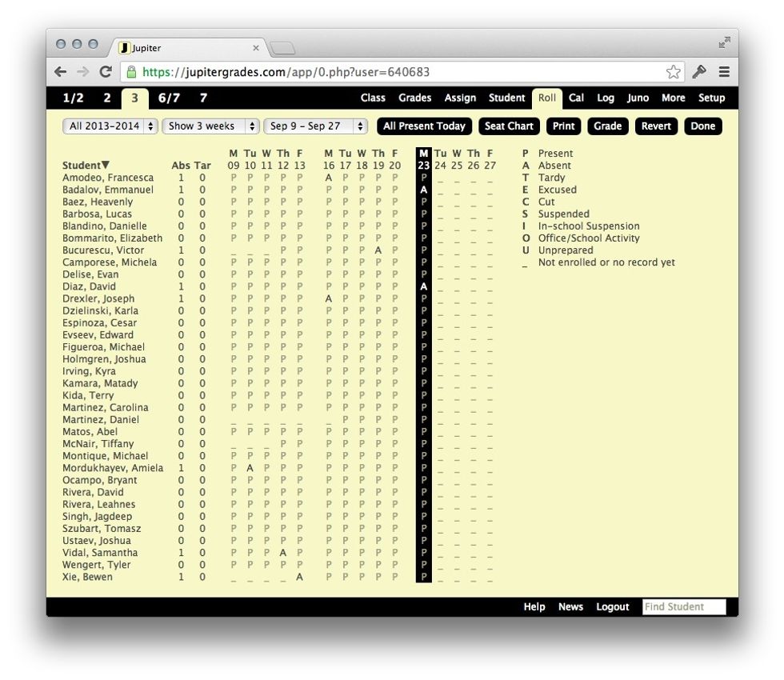
Task: Toggle Amodeo Francesca's Monday 16 absence mark
Action: coord(329,178)
